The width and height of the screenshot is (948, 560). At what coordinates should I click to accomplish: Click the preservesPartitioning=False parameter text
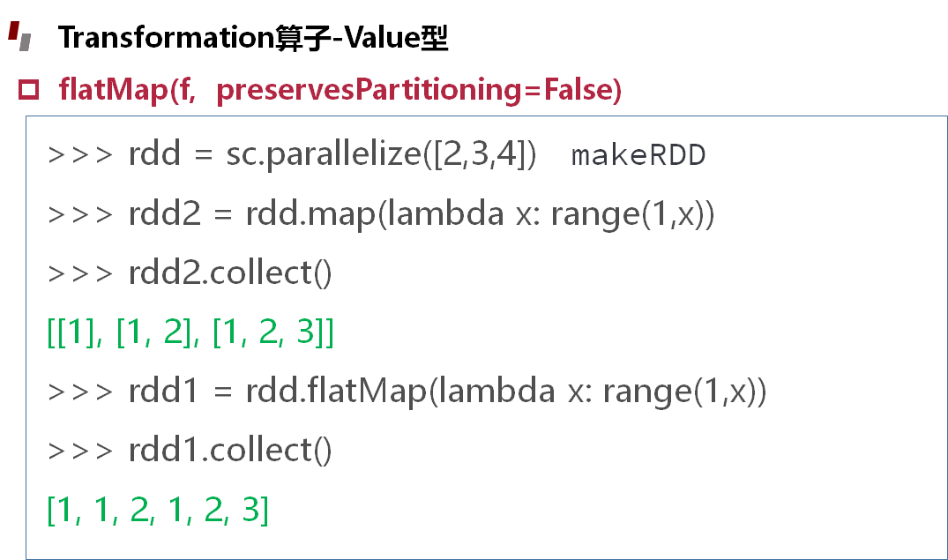click(x=419, y=90)
